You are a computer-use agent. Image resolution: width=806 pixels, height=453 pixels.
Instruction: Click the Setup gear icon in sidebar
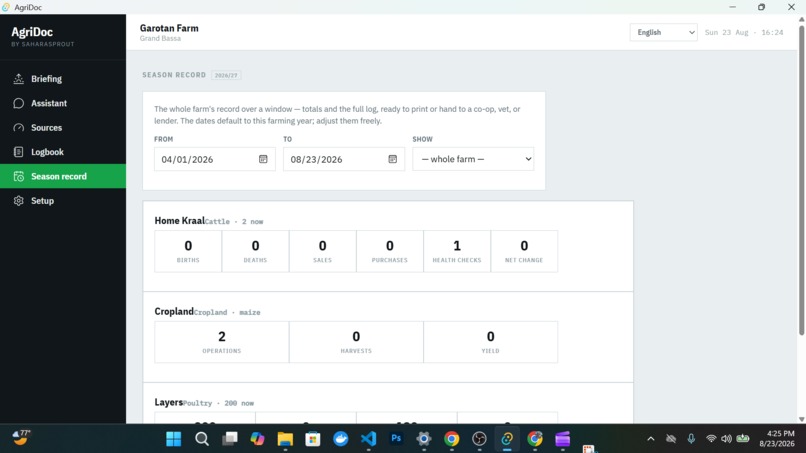[19, 201]
